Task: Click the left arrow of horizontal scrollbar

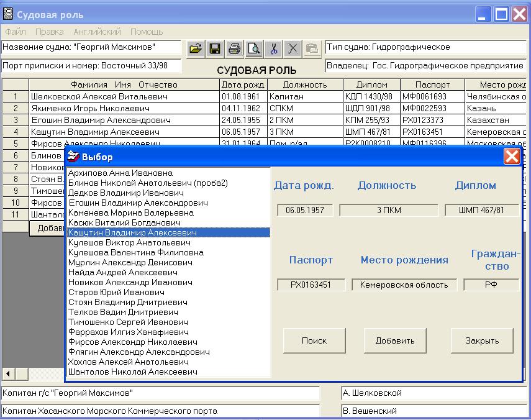Action: click(8, 374)
